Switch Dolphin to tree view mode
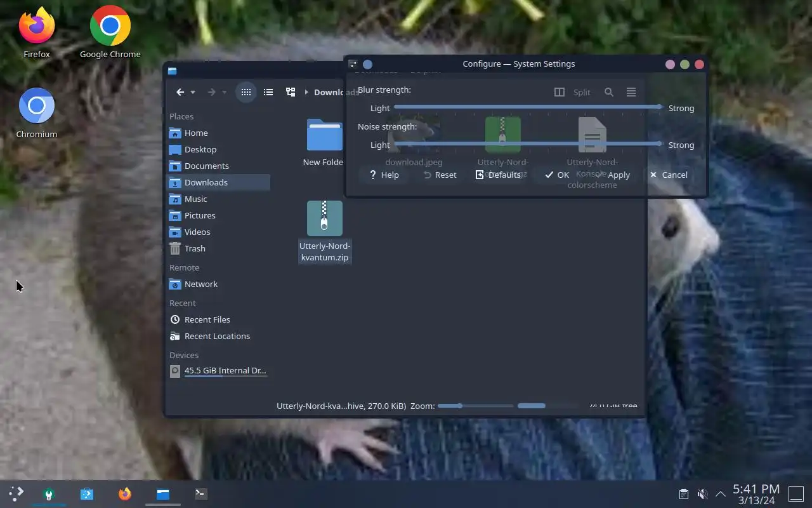Viewport: 812px width, 508px height. tap(291, 92)
